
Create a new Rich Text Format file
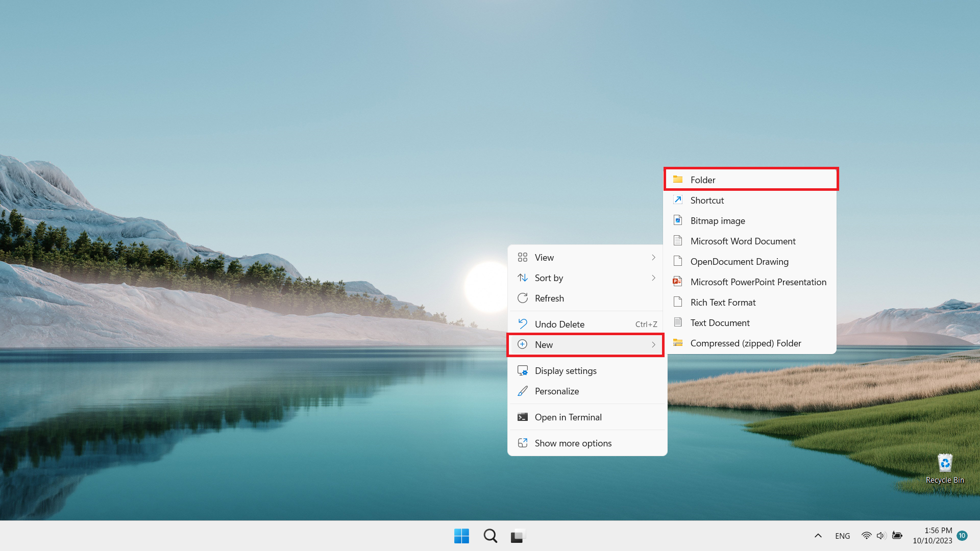(x=751, y=302)
